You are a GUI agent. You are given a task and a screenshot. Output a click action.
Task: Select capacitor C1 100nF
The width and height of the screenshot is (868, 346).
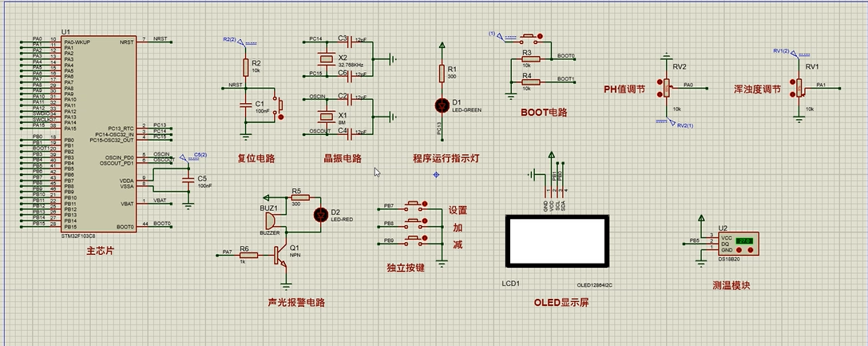click(x=246, y=104)
